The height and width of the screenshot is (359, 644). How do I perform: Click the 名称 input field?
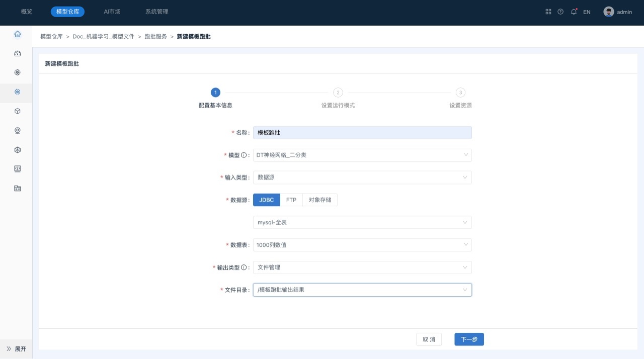coord(362,133)
